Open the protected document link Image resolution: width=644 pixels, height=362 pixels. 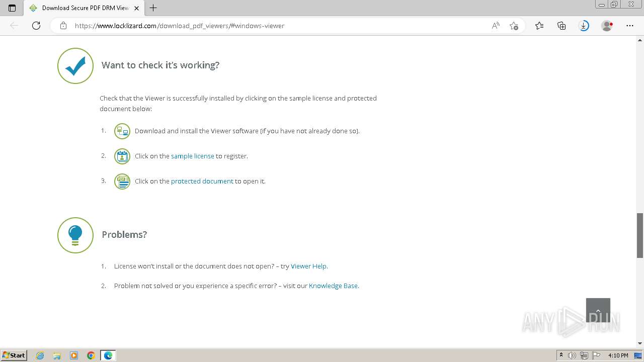pyautogui.click(x=202, y=181)
